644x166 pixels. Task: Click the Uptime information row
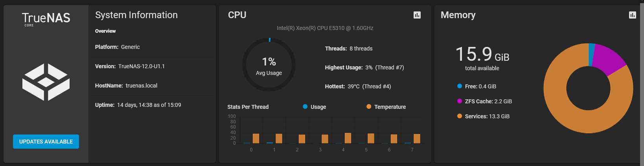pos(138,105)
